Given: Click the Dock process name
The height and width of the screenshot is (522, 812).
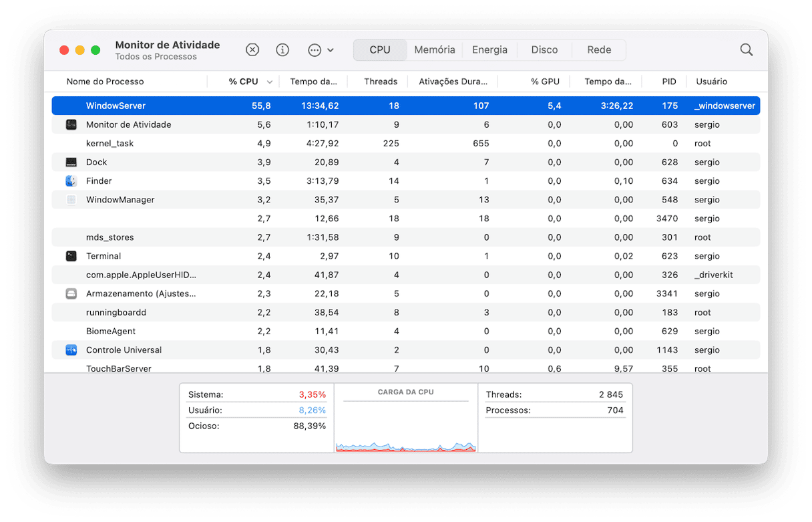Looking at the screenshot, I should [97, 162].
